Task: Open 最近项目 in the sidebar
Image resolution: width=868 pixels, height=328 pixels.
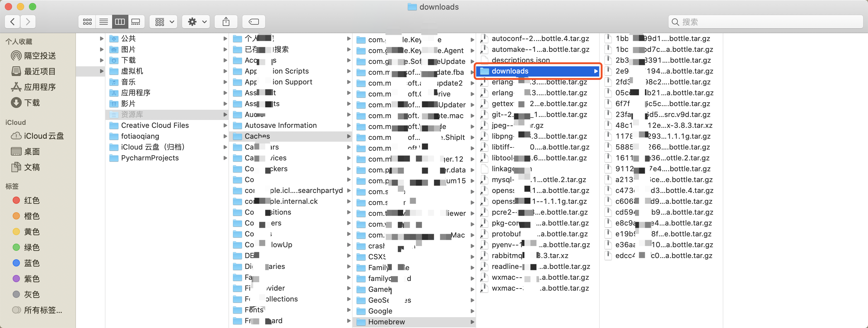Action: [x=33, y=71]
